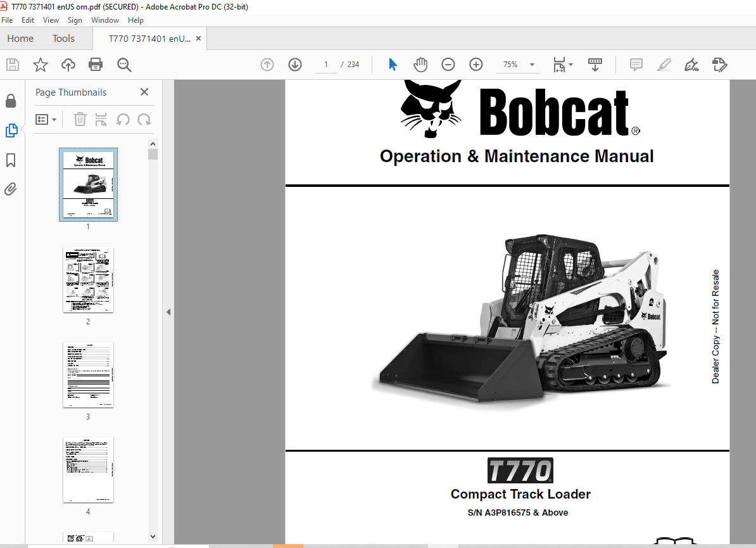756x548 pixels.
Task: Open the Bookmarks panel icon
Action: 11,160
